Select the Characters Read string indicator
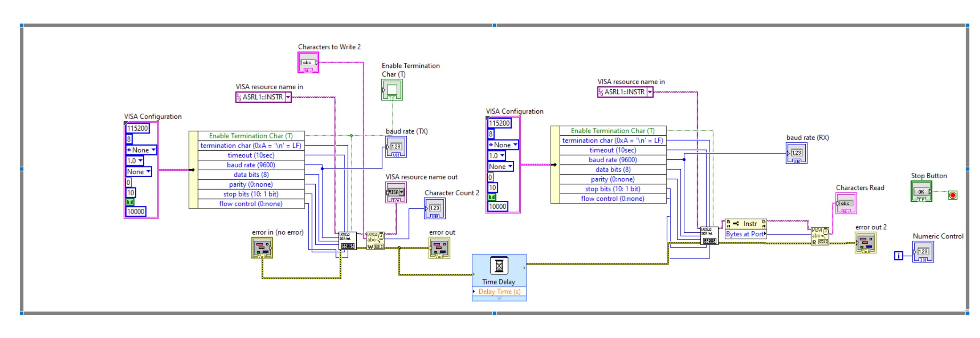 tap(846, 204)
